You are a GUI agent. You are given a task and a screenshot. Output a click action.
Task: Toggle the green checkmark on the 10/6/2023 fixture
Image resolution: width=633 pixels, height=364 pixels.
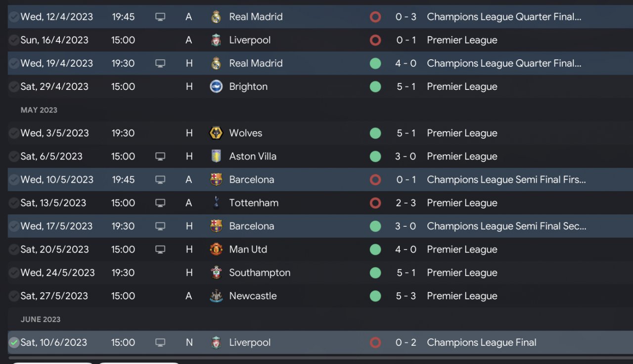tap(14, 342)
